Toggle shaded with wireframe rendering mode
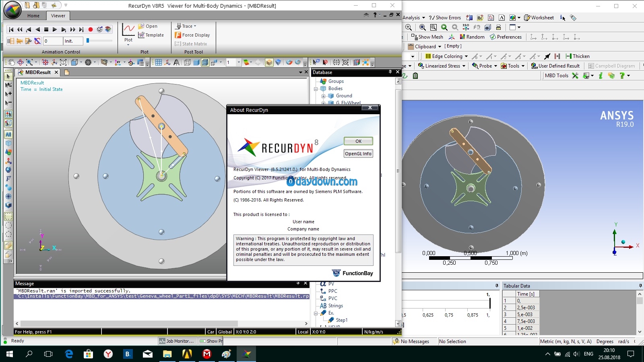The width and height of the screenshot is (644, 362). [x=205, y=62]
